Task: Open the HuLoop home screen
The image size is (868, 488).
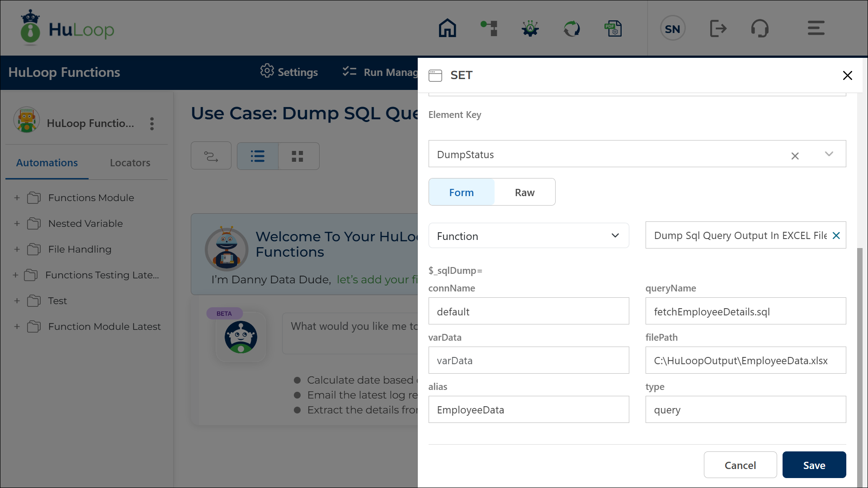Action: pyautogui.click(x=447, y=28)
